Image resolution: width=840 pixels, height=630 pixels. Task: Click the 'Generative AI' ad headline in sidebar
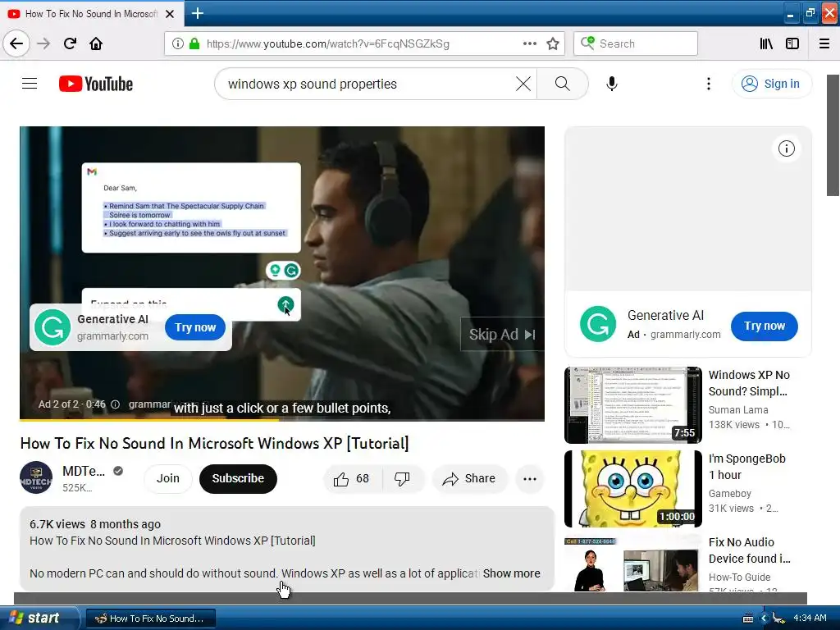tap(665, 316)
